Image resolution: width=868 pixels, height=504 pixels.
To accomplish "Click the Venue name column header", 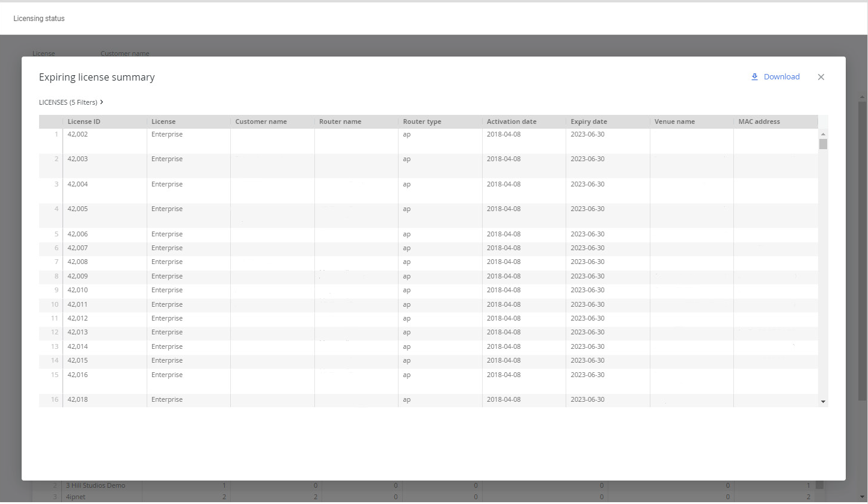I will tap(674, 121).
